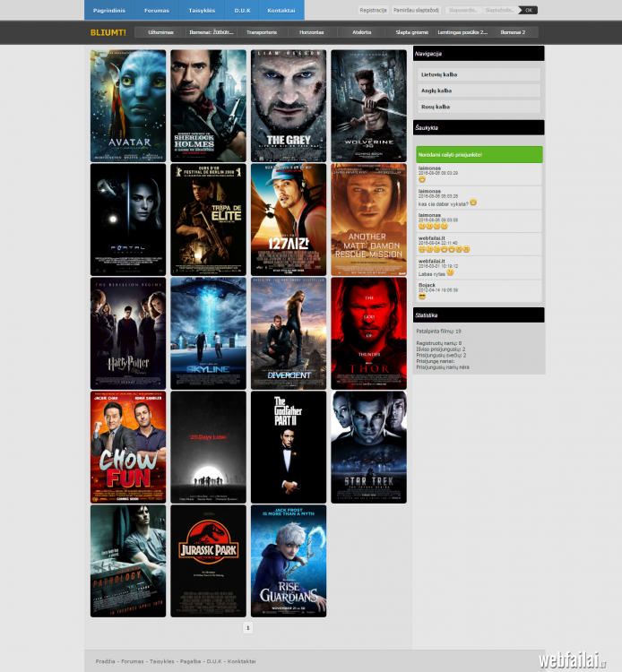Select the Užtemimas menu item
The image size is (622, 672).
(160, 32)
